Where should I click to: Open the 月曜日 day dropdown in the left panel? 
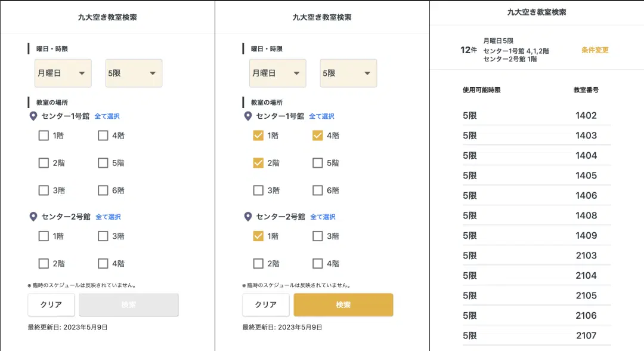click(63, 73)
